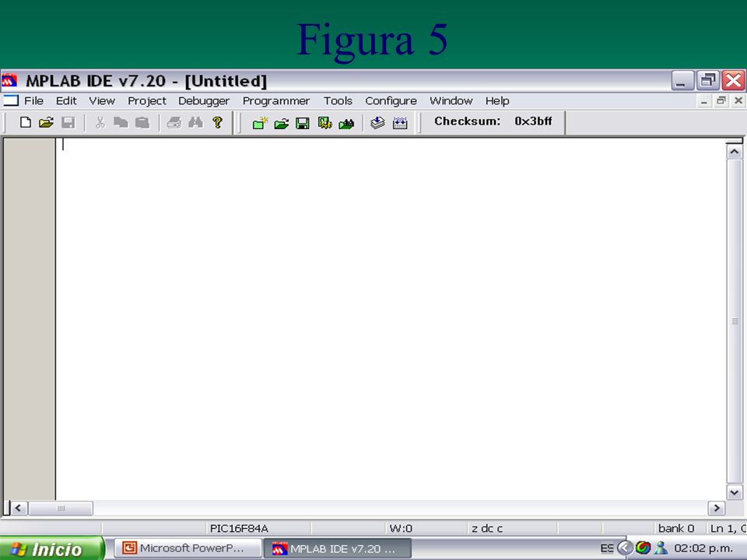Click the vertical scrollbar thumb
The width and height of the screenshot is (747, 560).
coord(734,321)
